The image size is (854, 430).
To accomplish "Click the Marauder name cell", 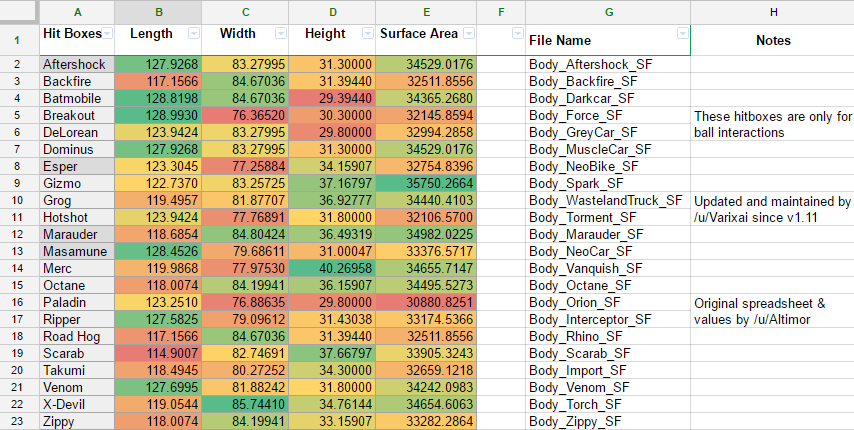I will tap(77, 235).
